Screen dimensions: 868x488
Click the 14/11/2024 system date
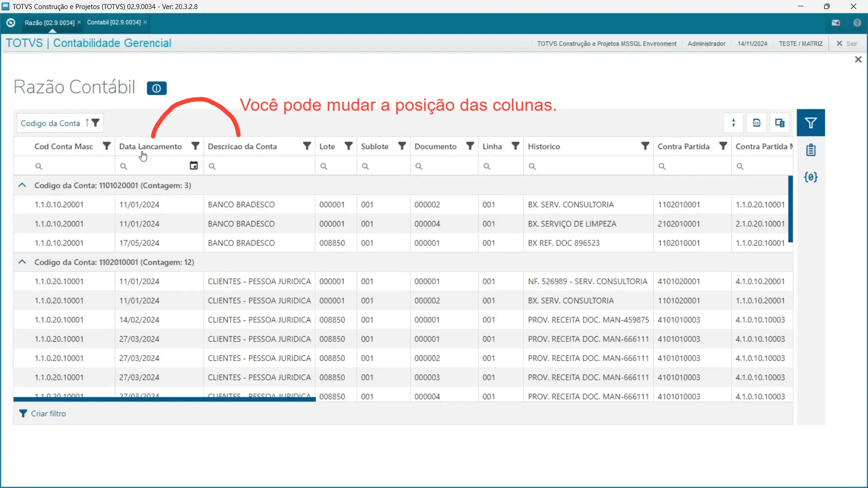point(752,44)
